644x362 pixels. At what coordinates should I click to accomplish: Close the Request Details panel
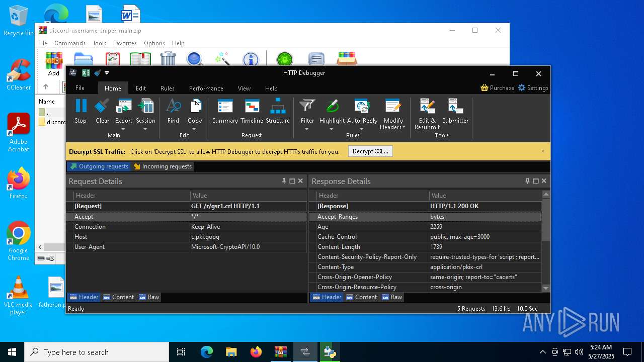point(300,181)
